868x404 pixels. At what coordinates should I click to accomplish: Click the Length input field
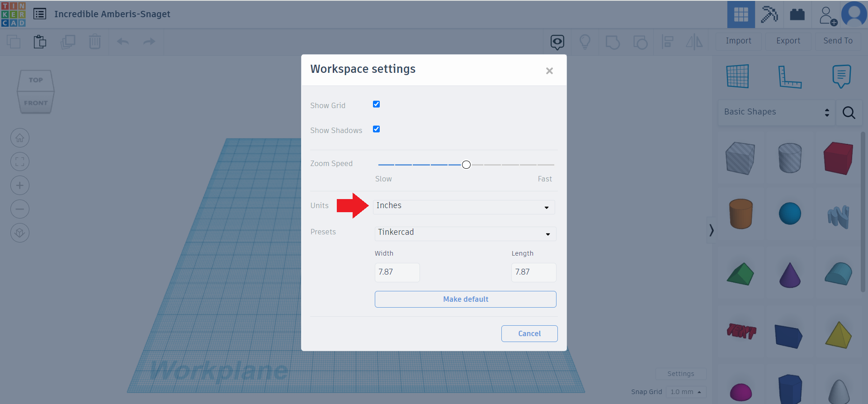pyautogui.click(x=534, y=272)
